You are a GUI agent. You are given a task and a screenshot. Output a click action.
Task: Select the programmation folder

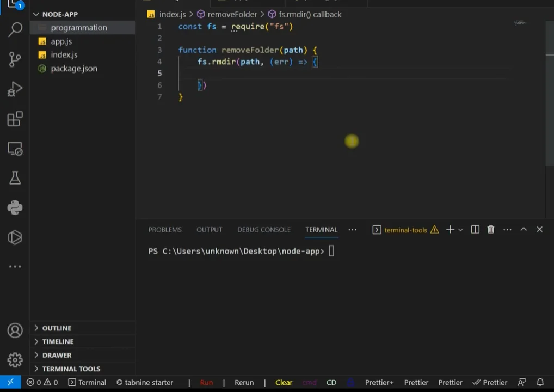[x=82, y=28]
